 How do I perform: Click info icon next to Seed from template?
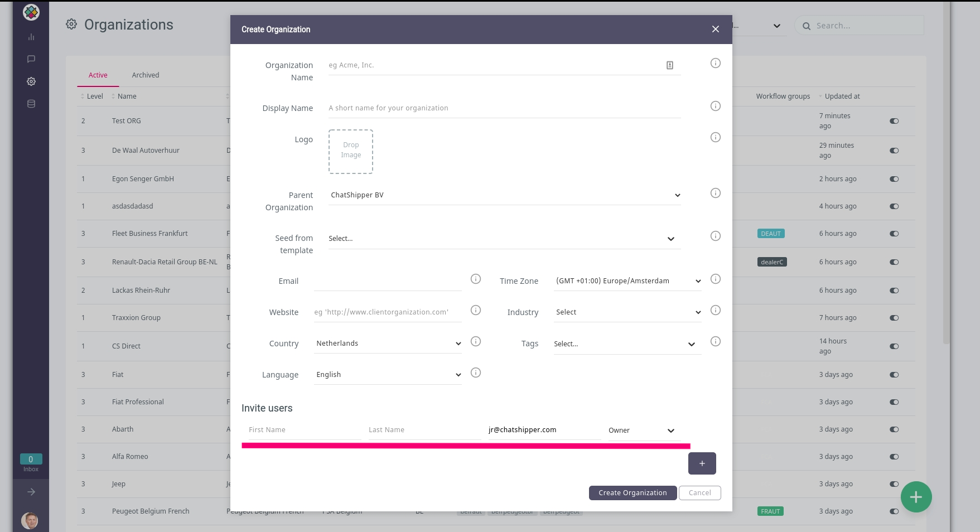click(x=716, y=236)
